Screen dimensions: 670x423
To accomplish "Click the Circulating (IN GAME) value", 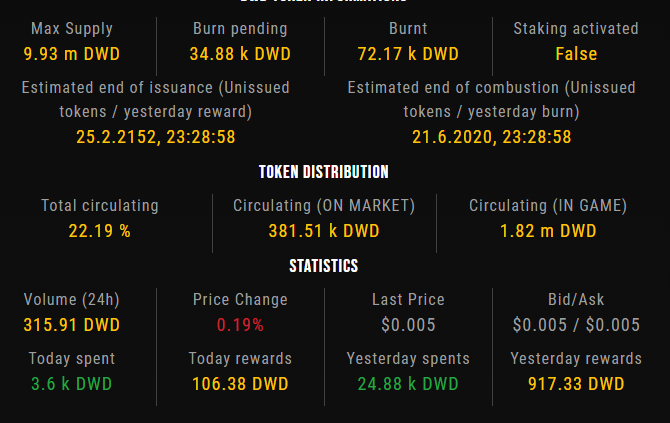I will click(548, 231).
